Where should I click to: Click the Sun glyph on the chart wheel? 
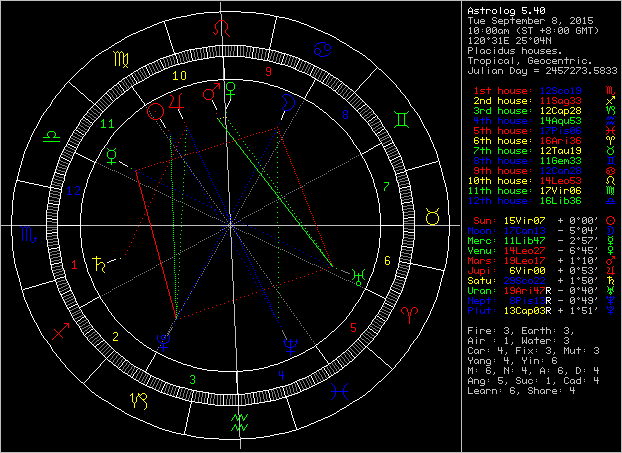point(154,112)
